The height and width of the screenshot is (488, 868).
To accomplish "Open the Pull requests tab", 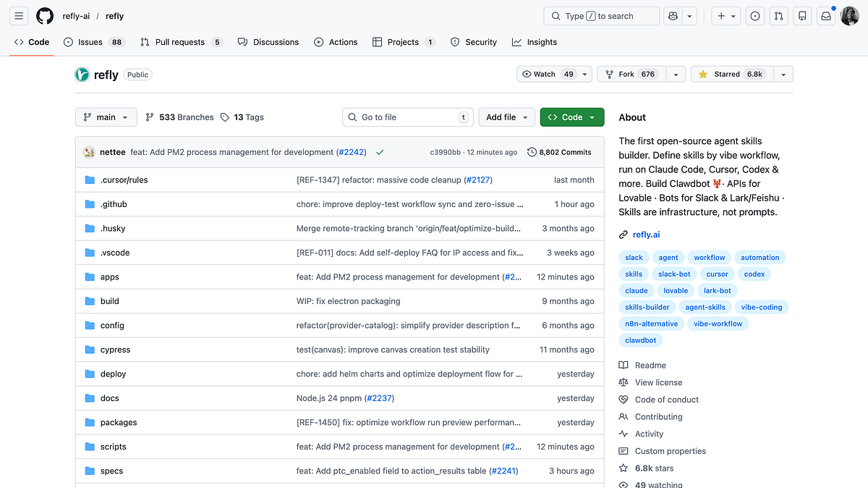I will [x=182, y=42].
